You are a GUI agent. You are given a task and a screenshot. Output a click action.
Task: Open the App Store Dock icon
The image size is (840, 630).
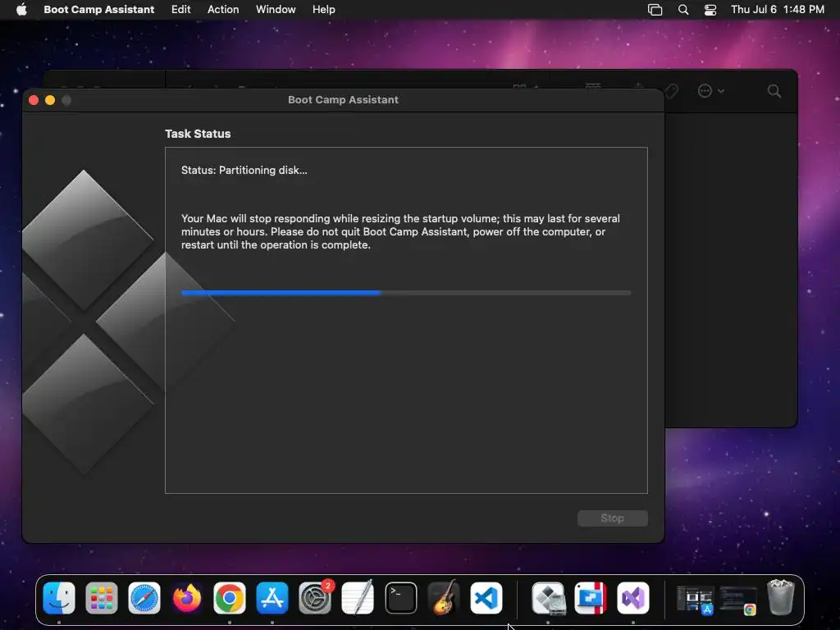tap(272, 598)
